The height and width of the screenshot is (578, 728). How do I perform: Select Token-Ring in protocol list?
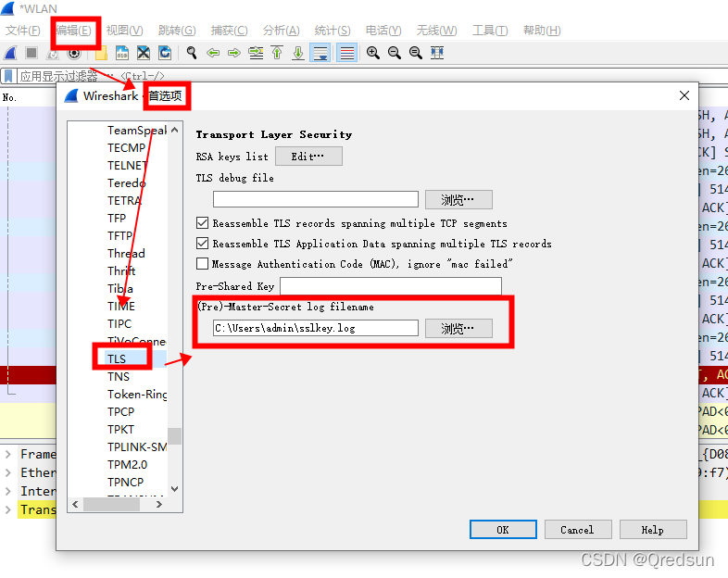coord(137,395)
